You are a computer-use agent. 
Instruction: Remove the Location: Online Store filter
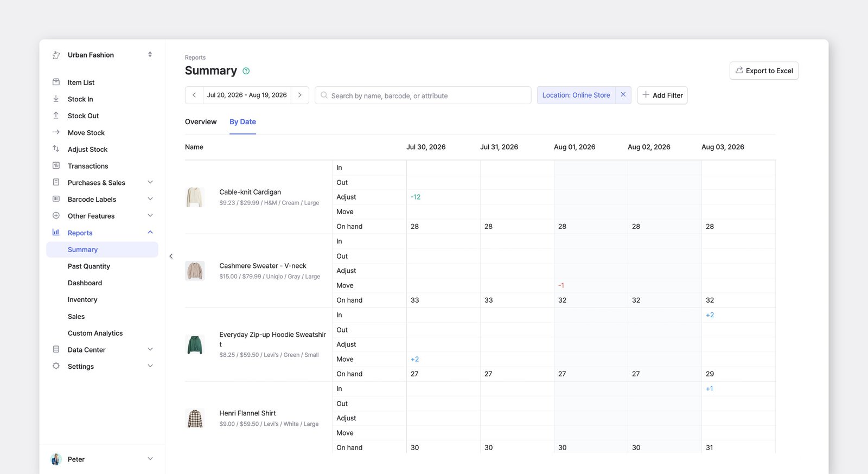[623, 95]
